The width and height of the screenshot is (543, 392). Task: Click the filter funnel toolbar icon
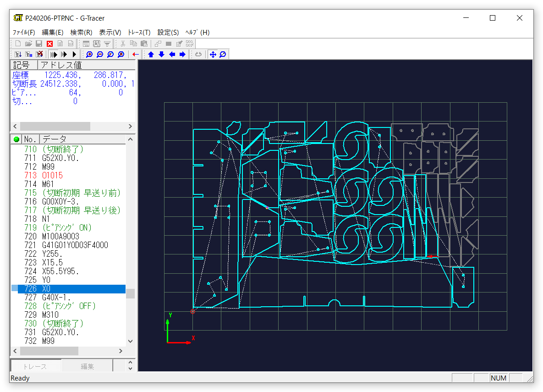click(x=107, y=44)
